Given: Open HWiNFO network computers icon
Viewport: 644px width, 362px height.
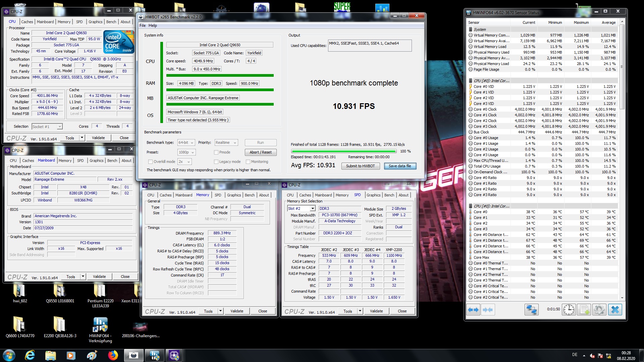Looking at the screenshot, I should pos(531,310).
